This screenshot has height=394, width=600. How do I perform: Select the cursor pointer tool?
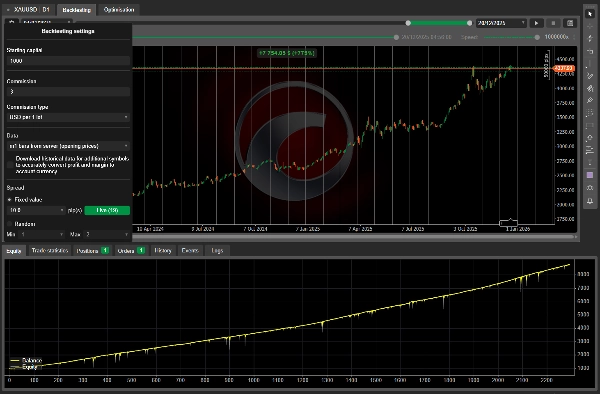click(x=590, y=14)
